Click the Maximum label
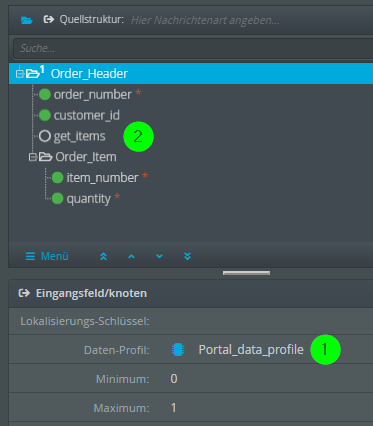Image resolution: width=373 pixels, height=426 pixels. point(122,408)
